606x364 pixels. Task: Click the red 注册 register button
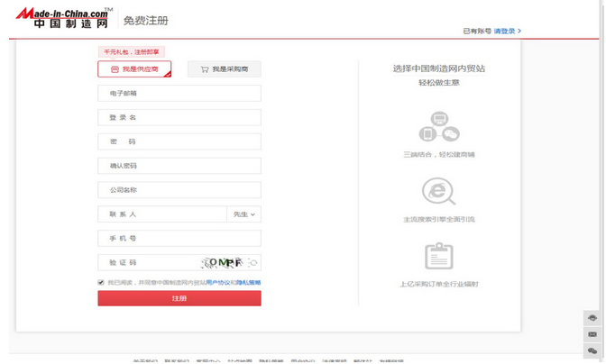179,298
